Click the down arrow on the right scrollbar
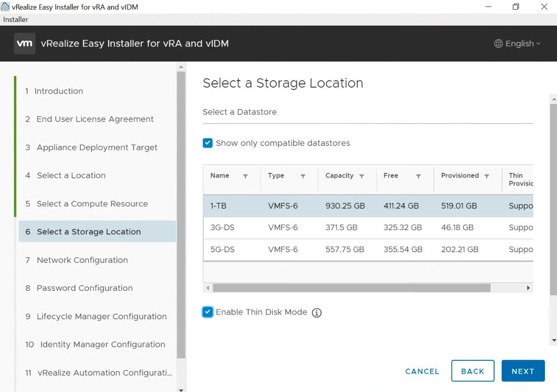 [x=553, y=341]
